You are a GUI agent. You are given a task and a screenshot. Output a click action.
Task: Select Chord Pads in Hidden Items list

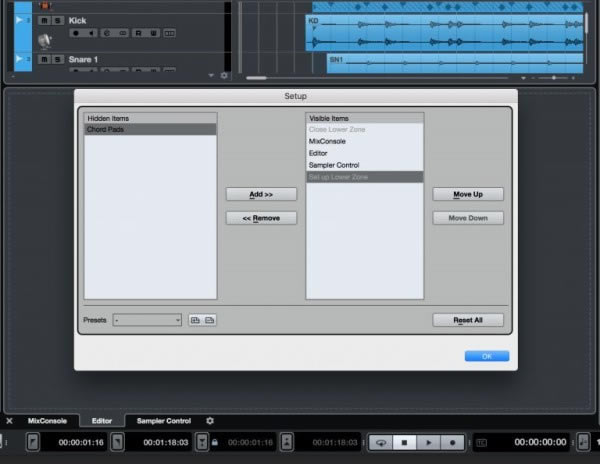tap(150, 130)
